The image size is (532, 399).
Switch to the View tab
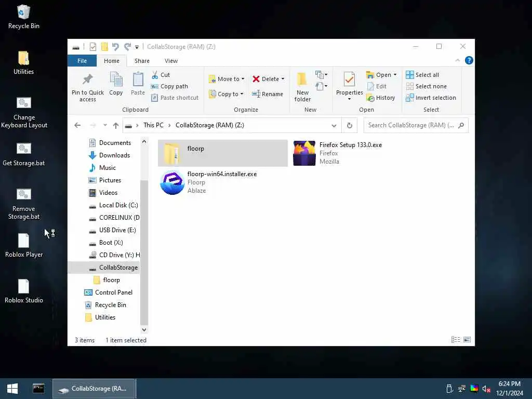(x=171, y=61)
